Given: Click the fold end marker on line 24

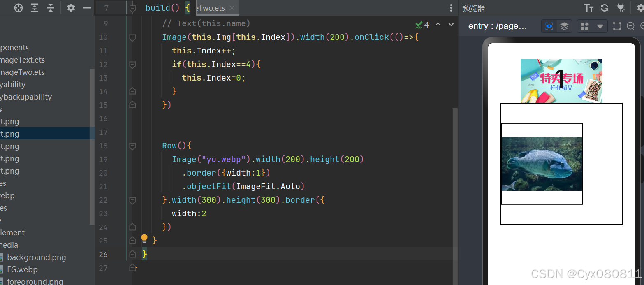Looking at the screenshot, I should [x=132, y=227].
